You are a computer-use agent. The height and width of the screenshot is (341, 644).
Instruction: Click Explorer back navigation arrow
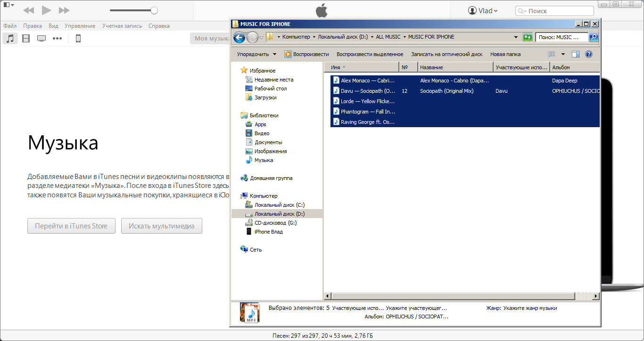point(239,37)
